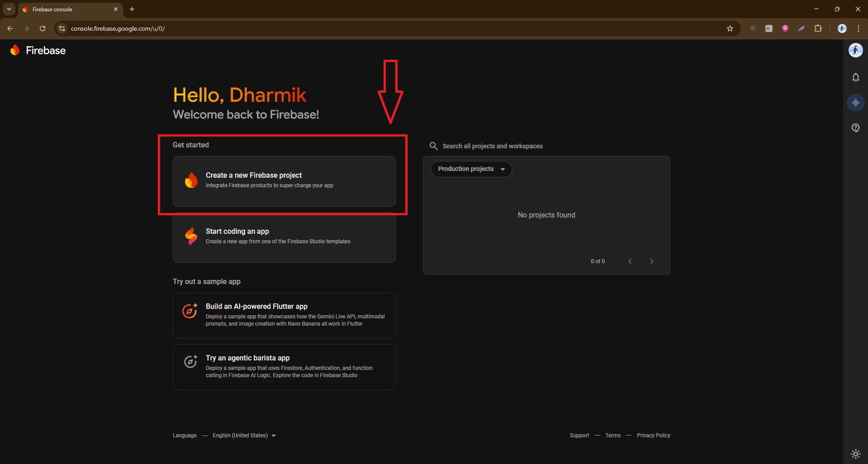Click the address bar URL
The height and width of the screenshot is (464, 868).
pos(118,28)
